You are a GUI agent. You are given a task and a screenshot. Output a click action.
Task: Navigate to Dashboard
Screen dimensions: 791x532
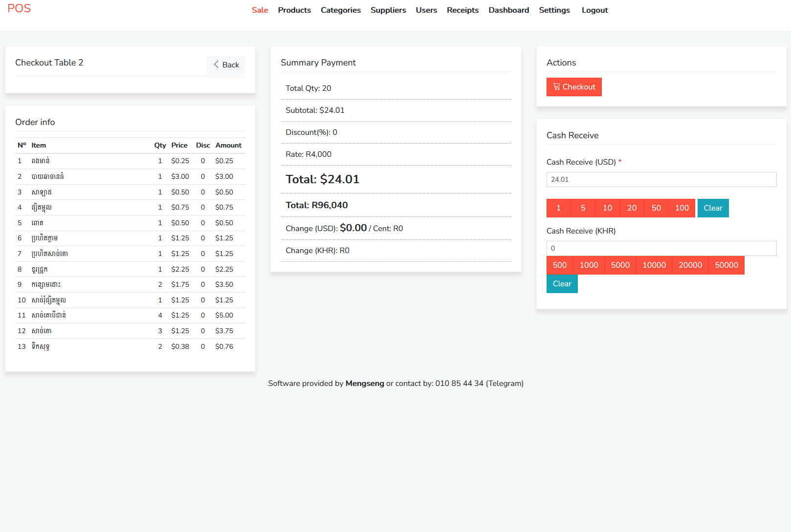pyautogui.click(x=508, y=10)
